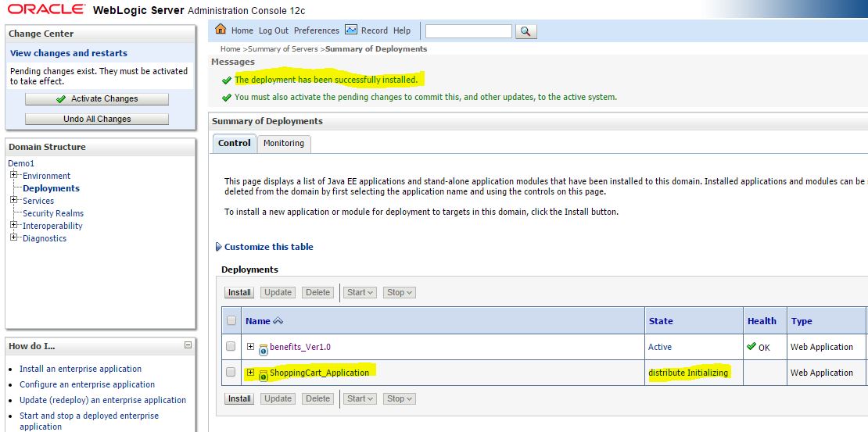Screen dimensions: 868x432
Task: Click the benefits_Ver1.0 web app icon
Action: click(264, 349)
